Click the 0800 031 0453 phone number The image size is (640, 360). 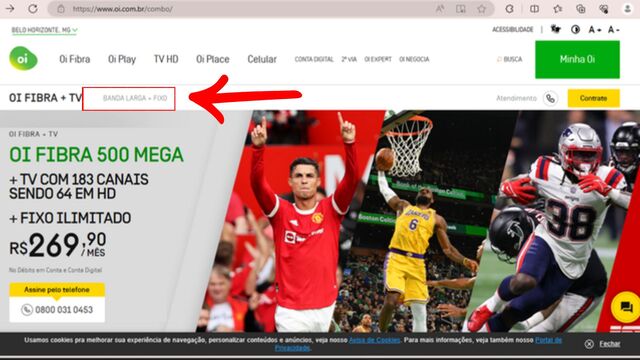[x=64, y=310]
